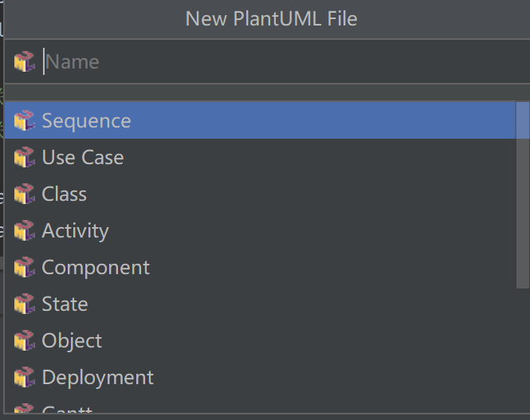Select the partially visible Gantt entry
Image resolution: width=530 pixels, height=420 pixels.
coord(261,405)
